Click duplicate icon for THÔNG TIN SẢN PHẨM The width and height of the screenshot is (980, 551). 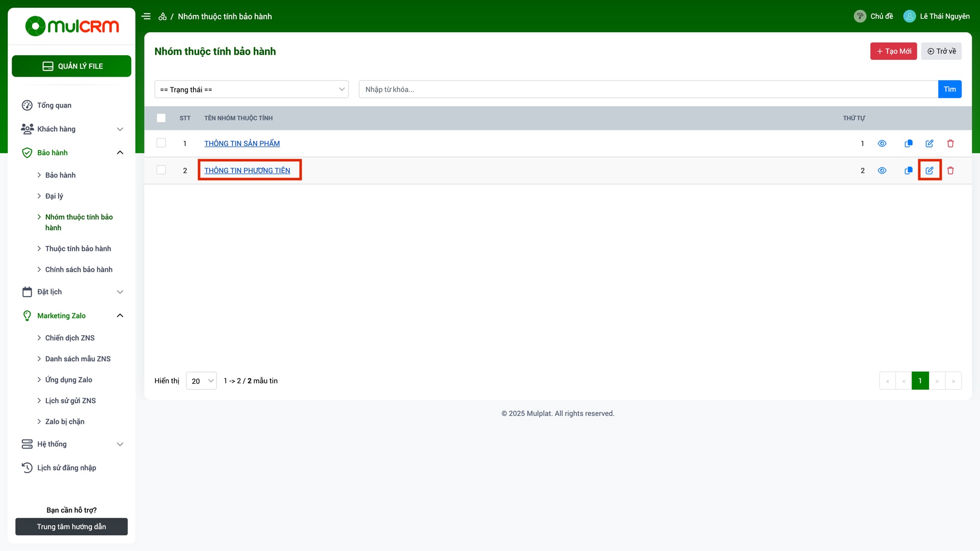pos(909,143)
